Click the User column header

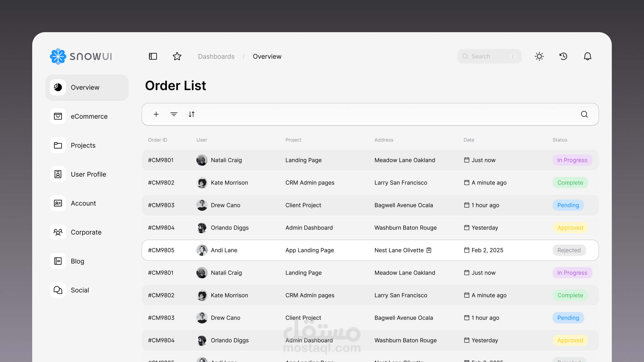pyautogui.click(x=202, y=140)
